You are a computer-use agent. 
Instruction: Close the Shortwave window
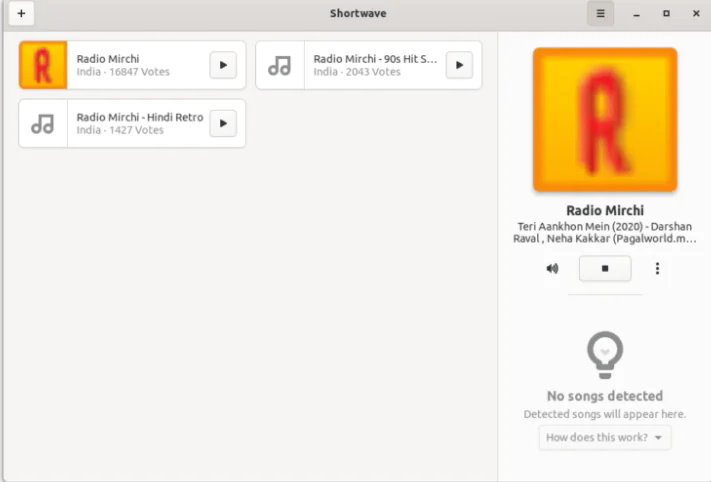click(x=696, y=14)
